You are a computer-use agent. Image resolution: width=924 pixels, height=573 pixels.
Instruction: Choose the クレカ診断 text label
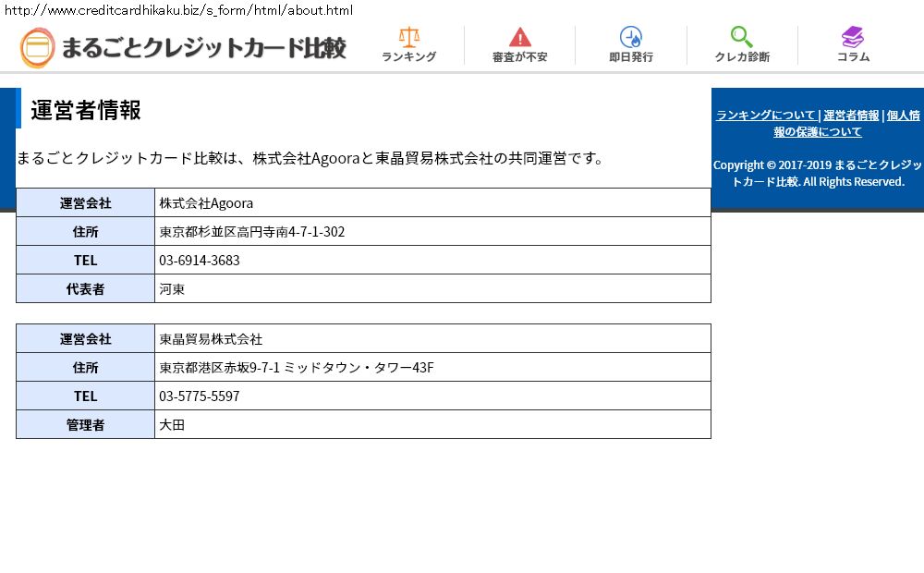(742, 57)
